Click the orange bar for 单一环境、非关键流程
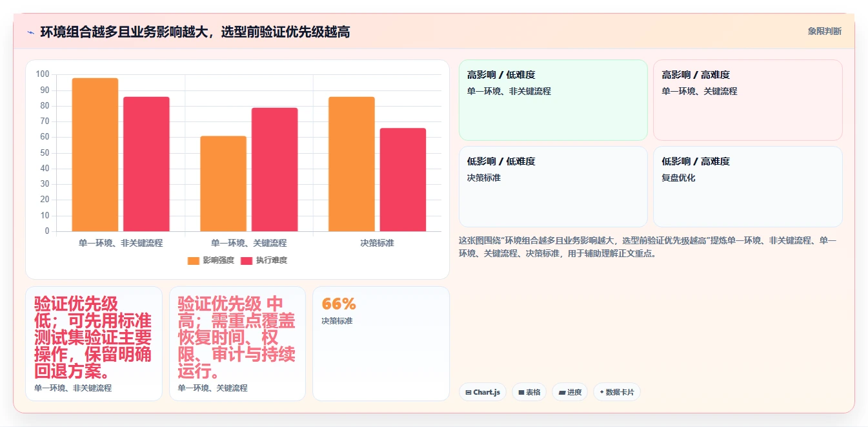Screen dimensions: 868x427 pos(95,154)
